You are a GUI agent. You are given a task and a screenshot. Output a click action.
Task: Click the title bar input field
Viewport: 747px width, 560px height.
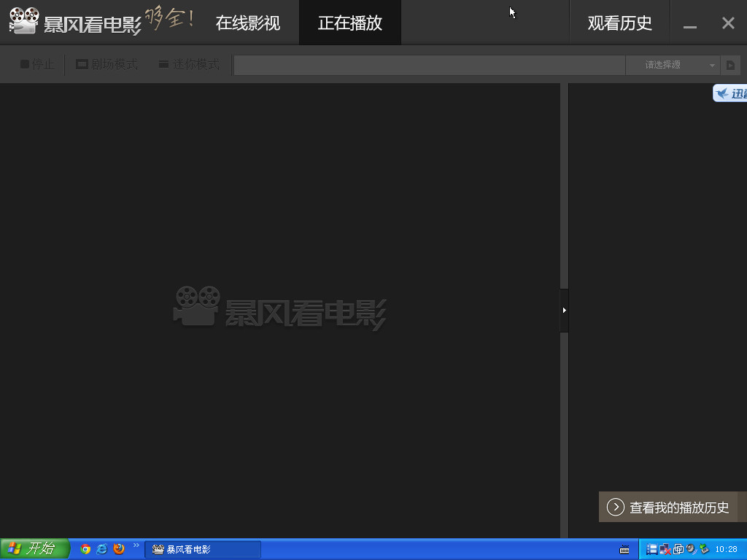pyautogui.click(x=429, y=65)
